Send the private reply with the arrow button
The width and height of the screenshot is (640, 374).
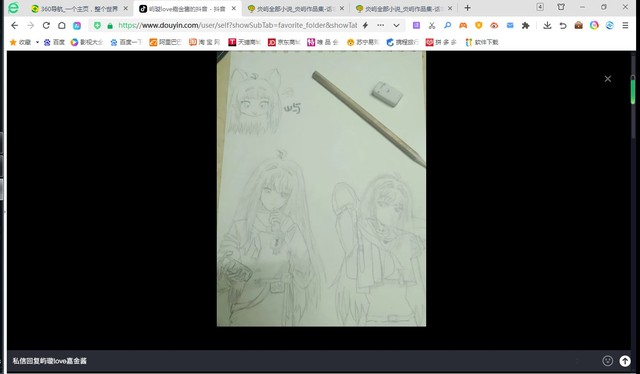click(x=625, y=361)
